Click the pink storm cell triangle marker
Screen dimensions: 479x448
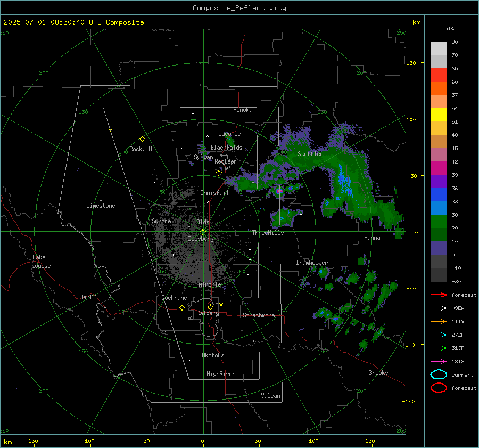pos(279,190)
